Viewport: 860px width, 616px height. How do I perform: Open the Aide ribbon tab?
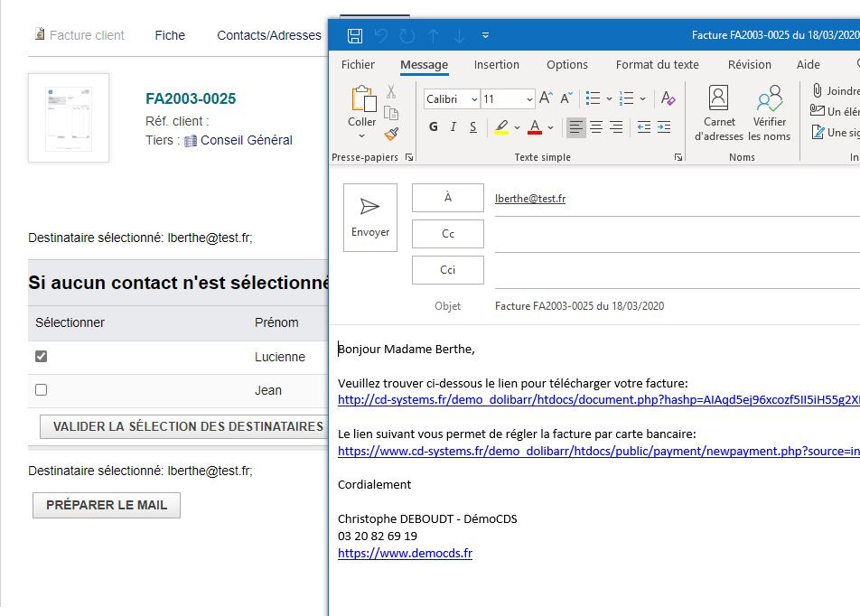pos(808,65)
